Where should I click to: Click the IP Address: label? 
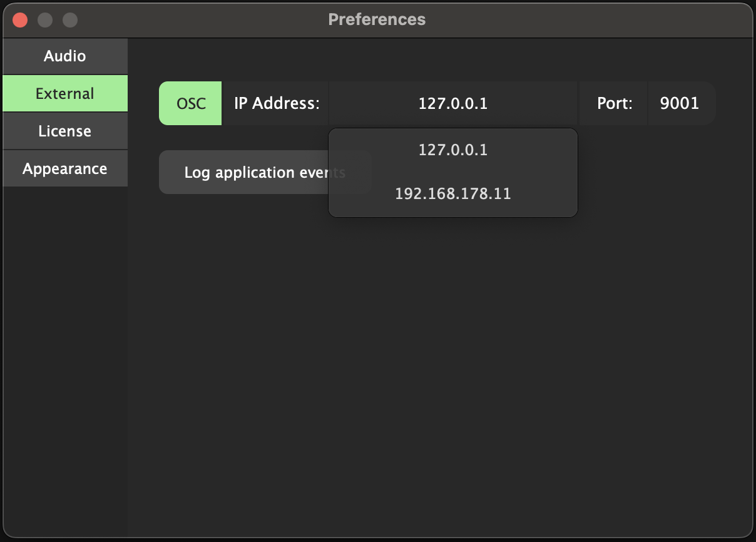(277, 103)
